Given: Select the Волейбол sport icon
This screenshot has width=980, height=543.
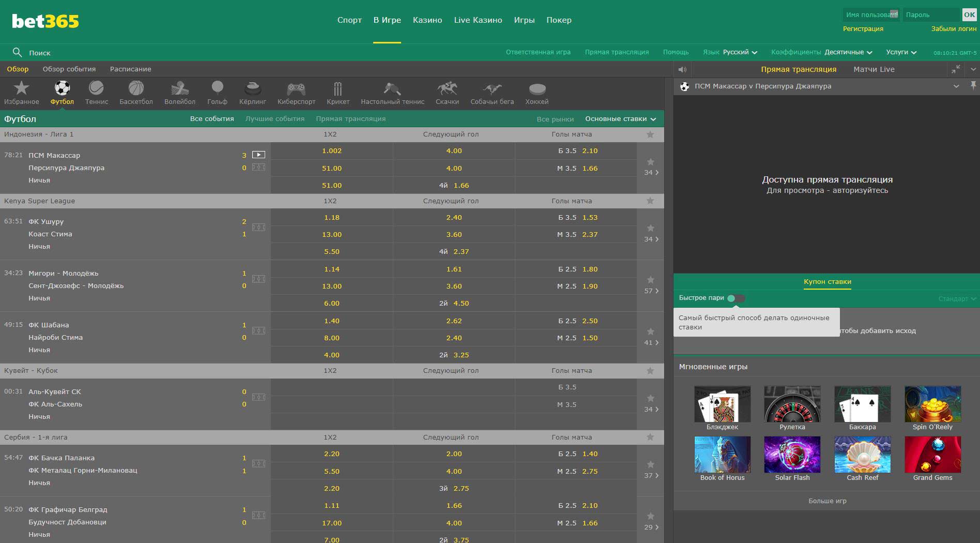Looking at the screenshot, I should click(x=180, y=88).
